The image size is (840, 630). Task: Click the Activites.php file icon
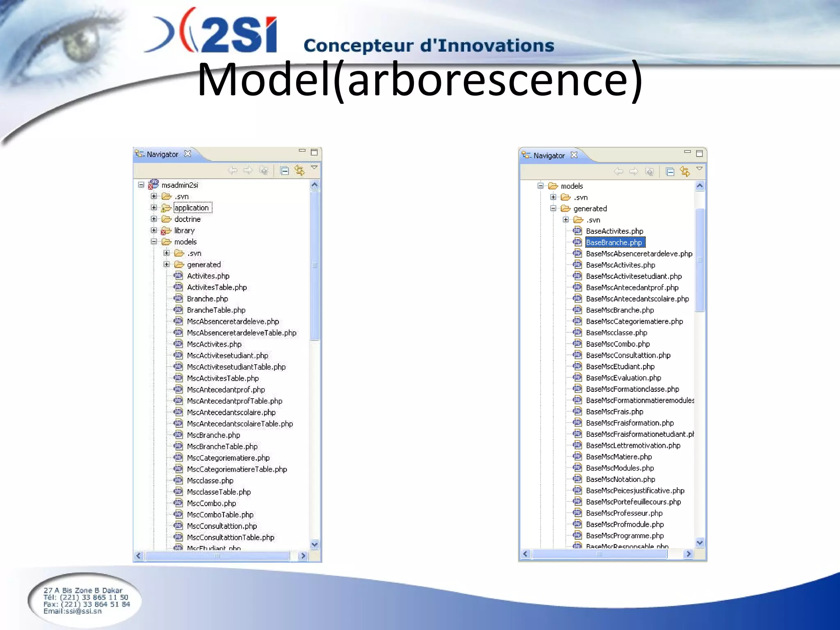coord(178,276)
